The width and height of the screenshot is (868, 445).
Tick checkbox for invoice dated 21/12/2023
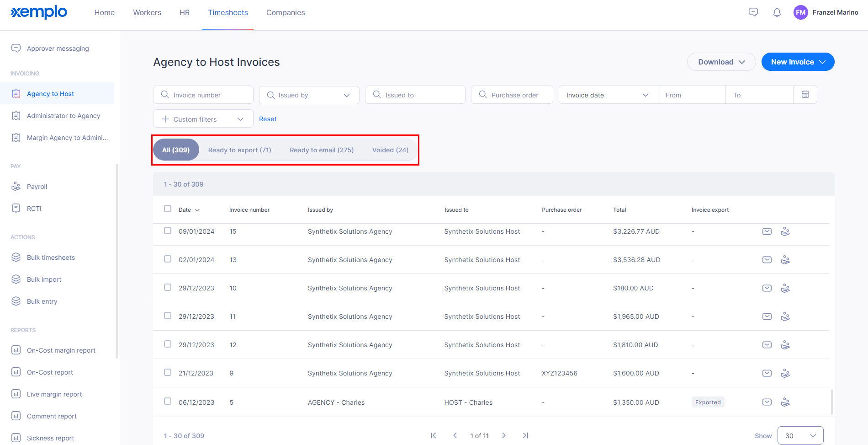[x=168, y=372]
